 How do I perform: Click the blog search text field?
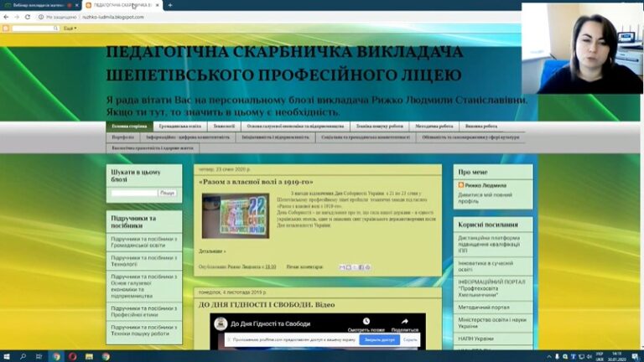[x=133, y=193]
